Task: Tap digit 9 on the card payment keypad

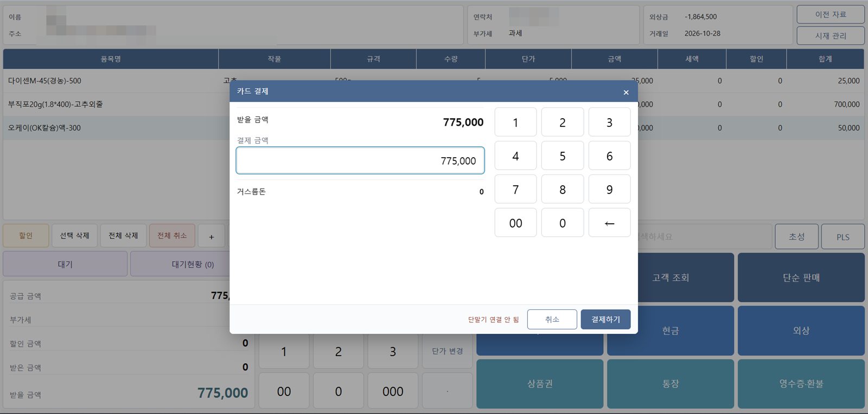Action: pyautogui.click(x=609, y=189)
